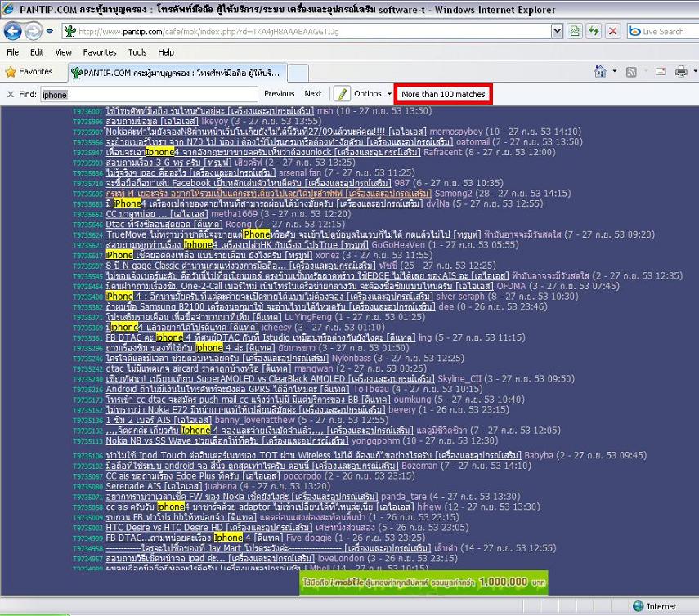This screenshot has height=616, width=699.
Task: Open thread FB DTAC iphone 4 vs Istudio
Action: coord(260,337)
